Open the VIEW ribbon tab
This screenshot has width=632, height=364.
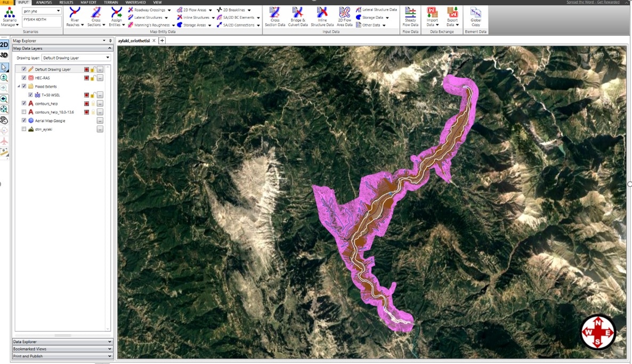pos(157,3)
